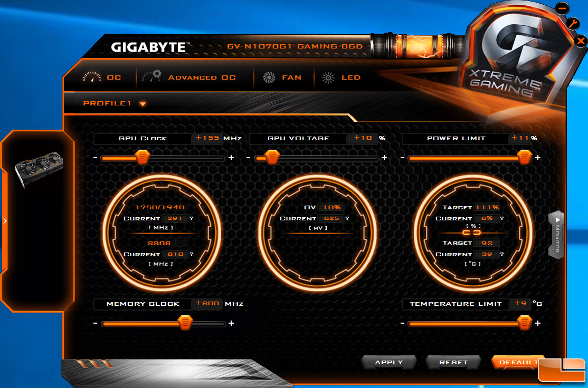Click the 1750/1940 clock readout

(x=160, y=208)
